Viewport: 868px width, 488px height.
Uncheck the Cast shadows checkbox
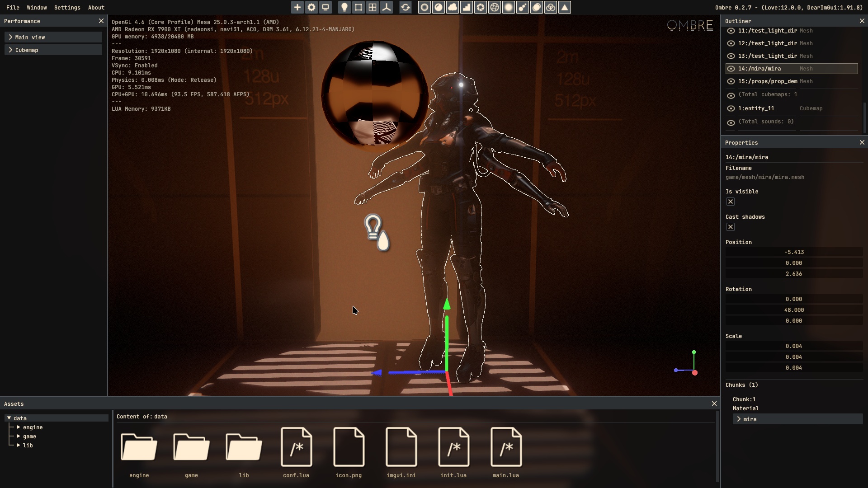click(x=731, y=227)
